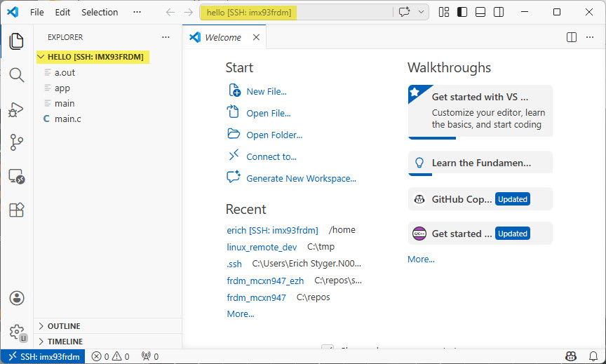Expand the TIMELINE section
The width and height of the screenshot is (606, 364).
pos(65,342)
